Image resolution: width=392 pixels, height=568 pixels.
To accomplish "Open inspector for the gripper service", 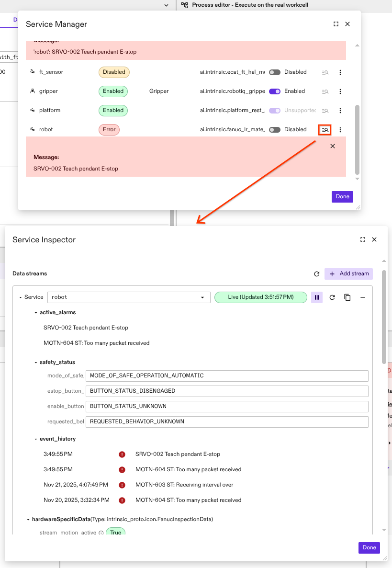I will tap(325, 91).
